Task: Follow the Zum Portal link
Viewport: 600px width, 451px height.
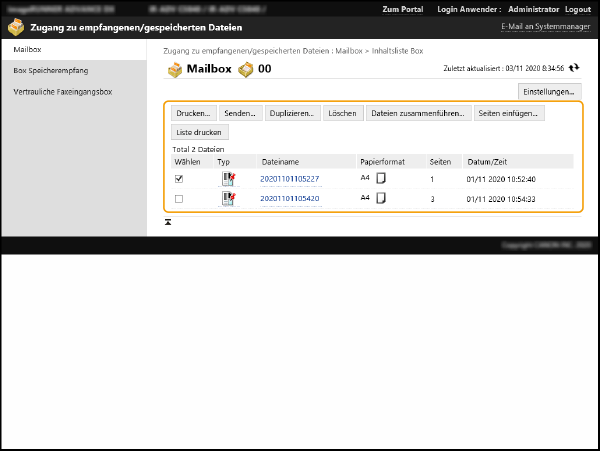Action: 404,9
